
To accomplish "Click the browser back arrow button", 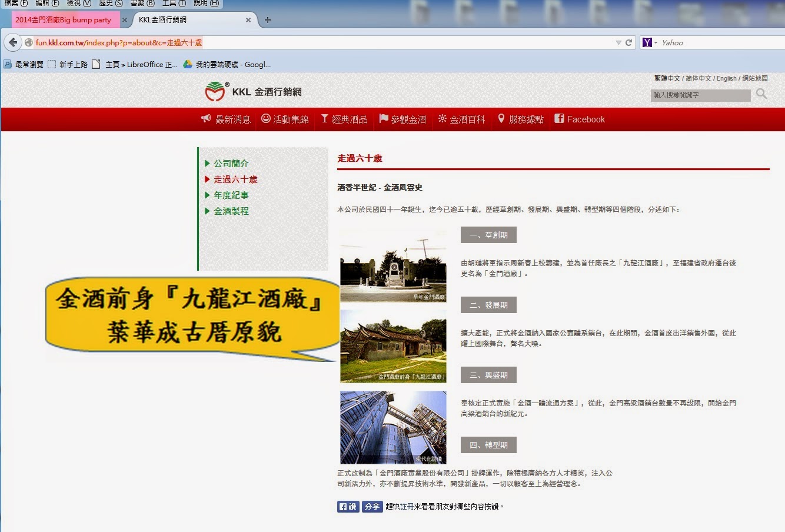I will [x=13, y=42].
